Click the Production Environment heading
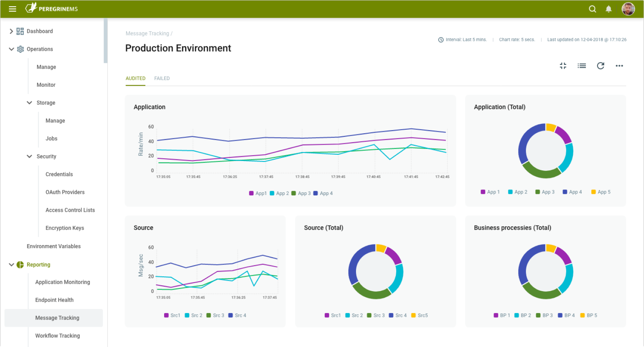The height and width of the screenshot is (347, 644). [x=178, y=48]
